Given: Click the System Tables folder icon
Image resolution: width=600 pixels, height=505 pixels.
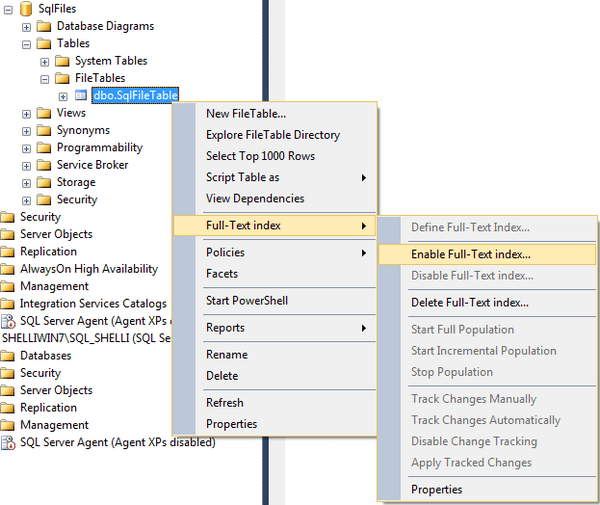Looking at the screenshot, I should coord(62,61).
